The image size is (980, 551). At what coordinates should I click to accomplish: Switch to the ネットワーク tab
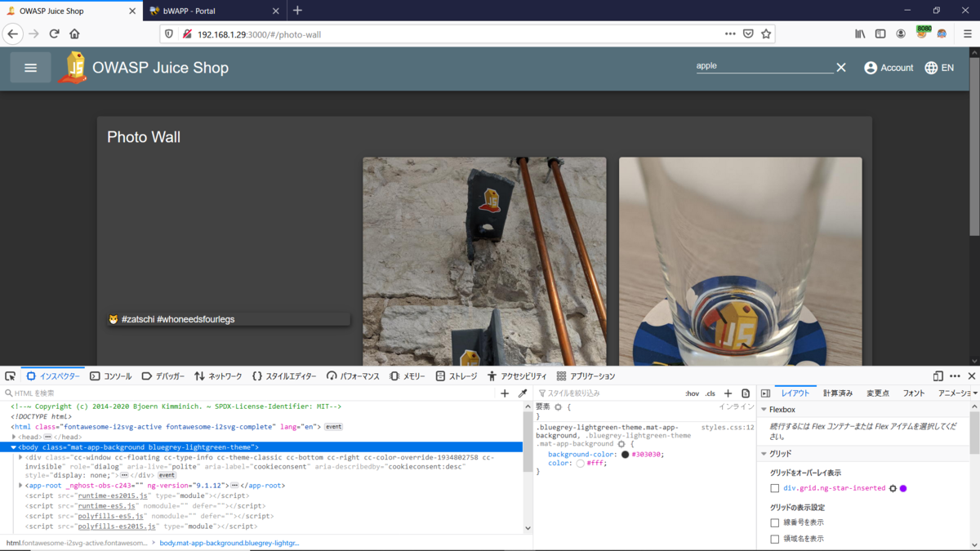[218, 376]
